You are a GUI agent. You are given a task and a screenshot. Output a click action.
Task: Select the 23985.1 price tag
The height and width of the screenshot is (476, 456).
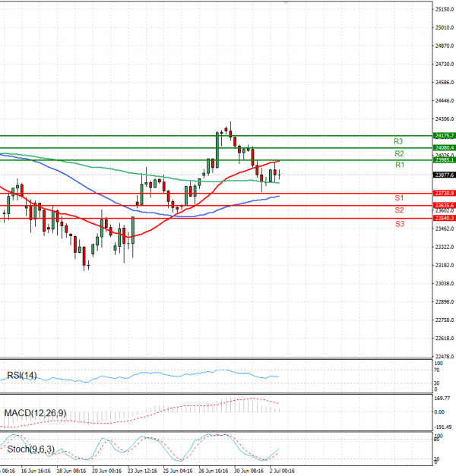click(444, 160)
